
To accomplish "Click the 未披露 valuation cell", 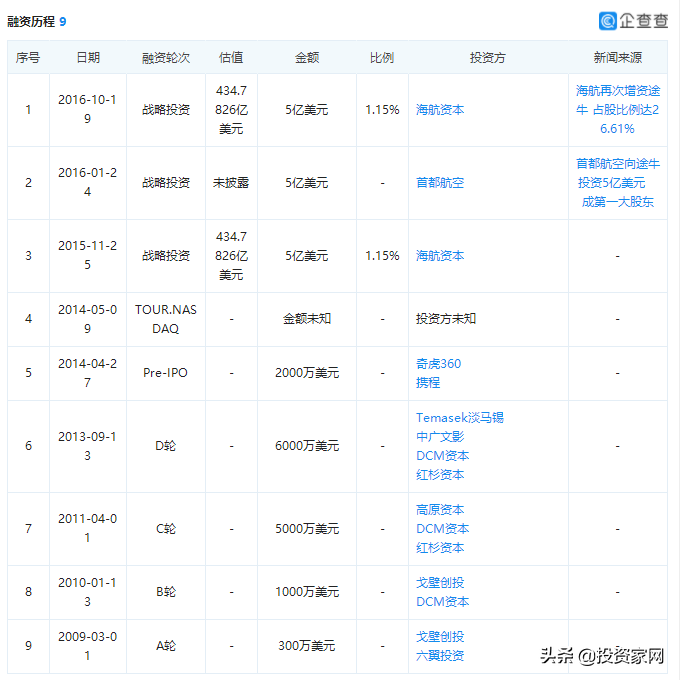I will pyautogui.click(x=231, y=183).
